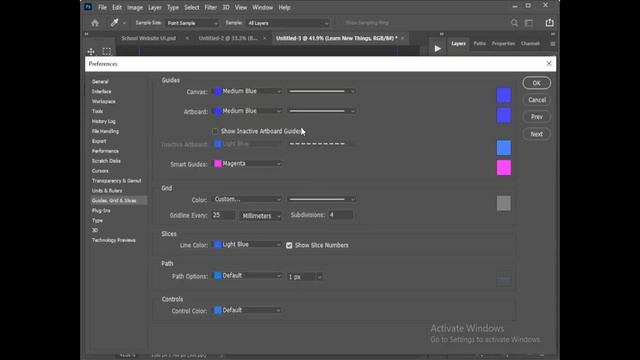The height and width of the screenshot is (360, 640).
Task: Click the OK button
Action: pyautogui.click(x=536, y=83)
